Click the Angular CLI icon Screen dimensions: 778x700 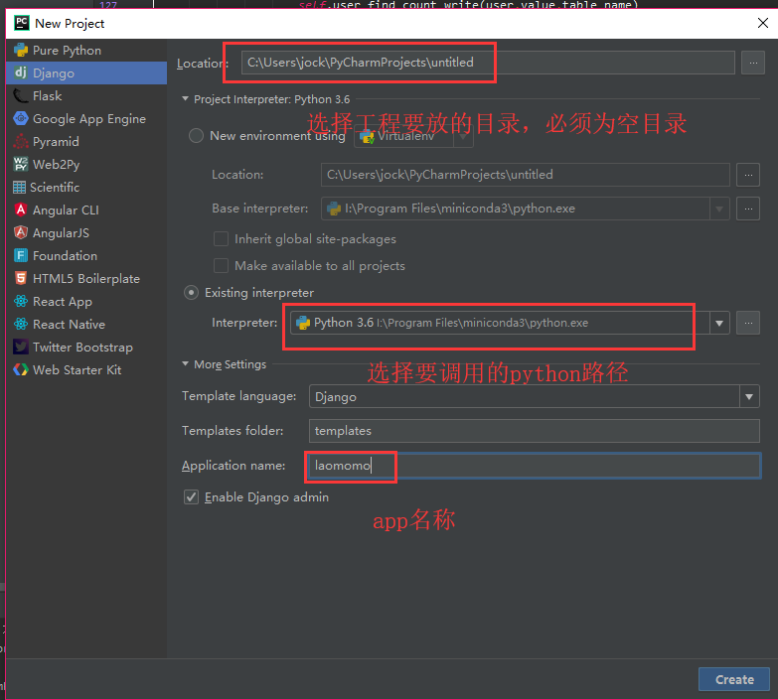coord(20,210)
